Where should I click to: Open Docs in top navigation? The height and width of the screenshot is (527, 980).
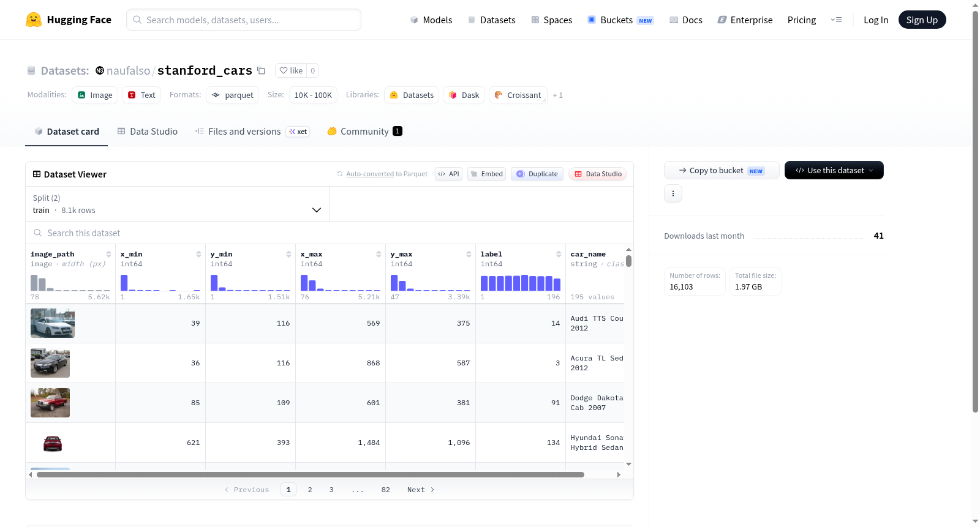pyautogui.click(x=686, y=20)
